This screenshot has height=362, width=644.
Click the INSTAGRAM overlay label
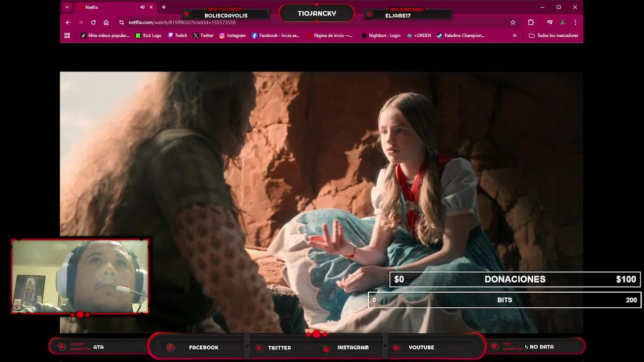click(x=353, y=347)
